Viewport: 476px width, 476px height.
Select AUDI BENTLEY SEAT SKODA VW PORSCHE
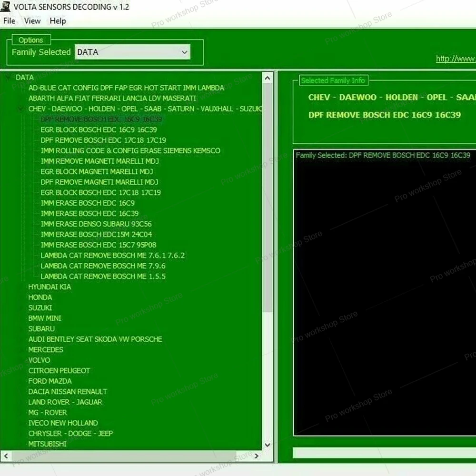95,339
